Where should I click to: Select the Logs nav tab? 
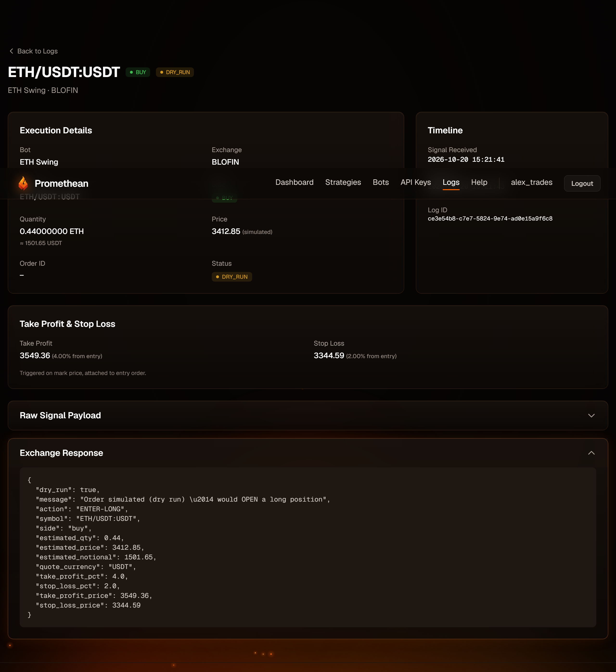click(x=451, y=182)
